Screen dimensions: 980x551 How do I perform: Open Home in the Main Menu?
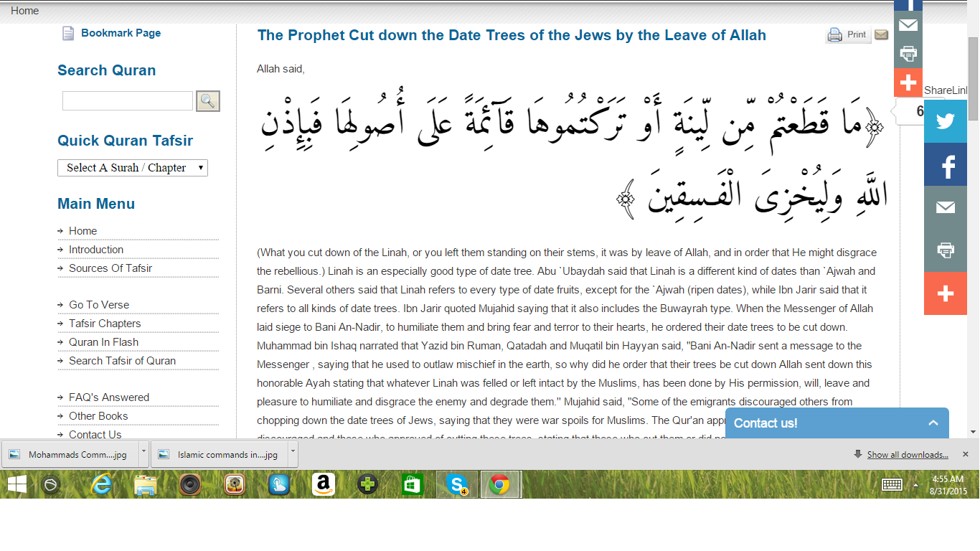click(83, 231)
